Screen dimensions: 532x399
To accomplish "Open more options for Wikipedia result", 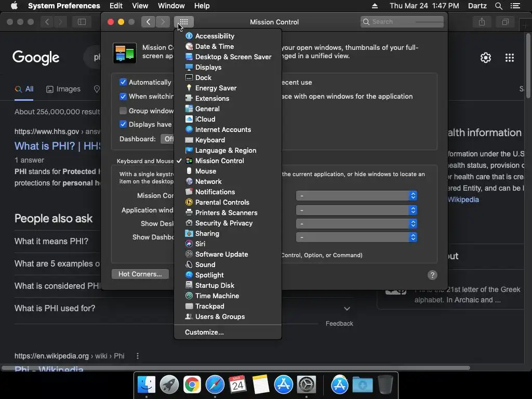I will coord(137,356).
